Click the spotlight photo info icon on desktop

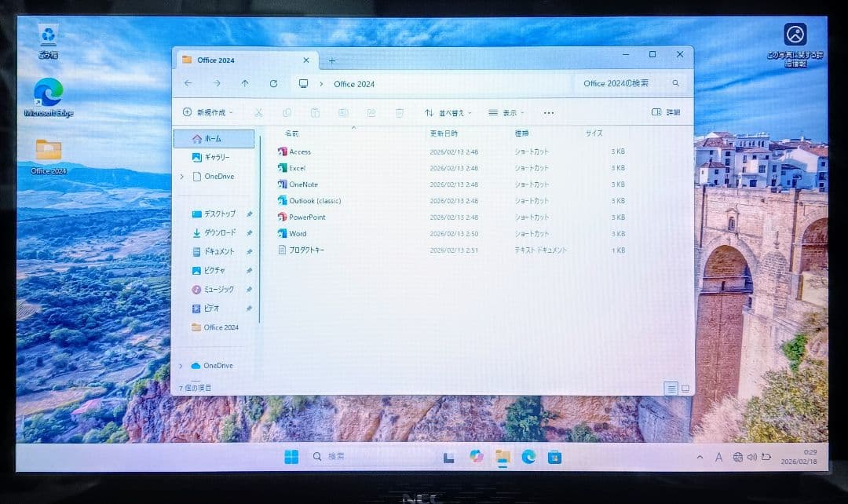[x=795, y=44]
